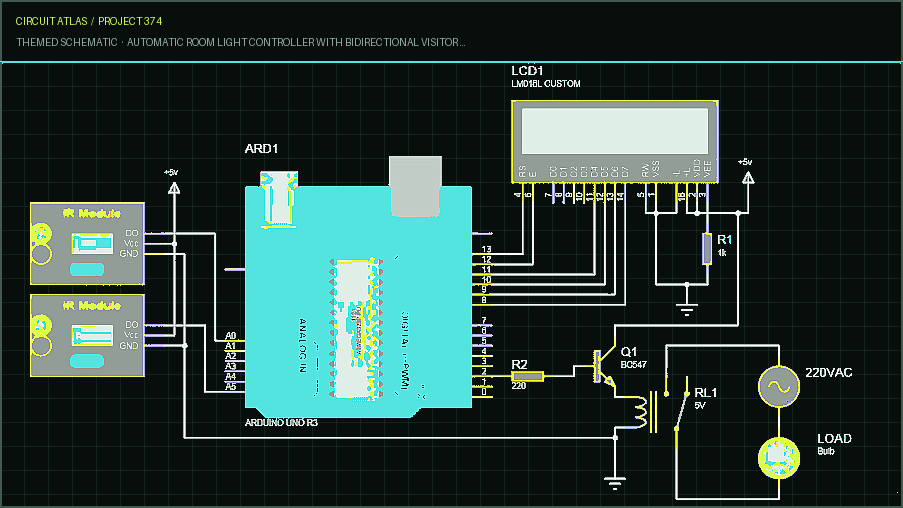Click the ANALOG IN text on Arduino
This screenshot has width=903, height=508.
pyautogui.click(x=303, y=345)
